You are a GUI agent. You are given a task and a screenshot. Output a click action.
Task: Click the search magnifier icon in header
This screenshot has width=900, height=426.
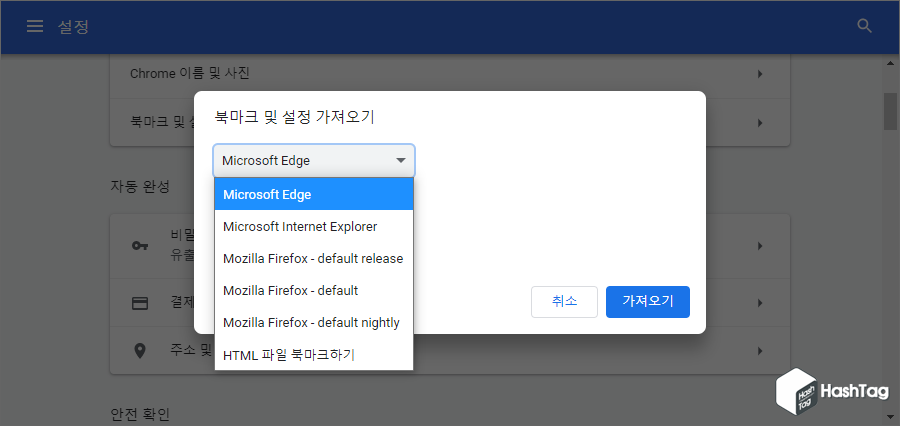864,26
